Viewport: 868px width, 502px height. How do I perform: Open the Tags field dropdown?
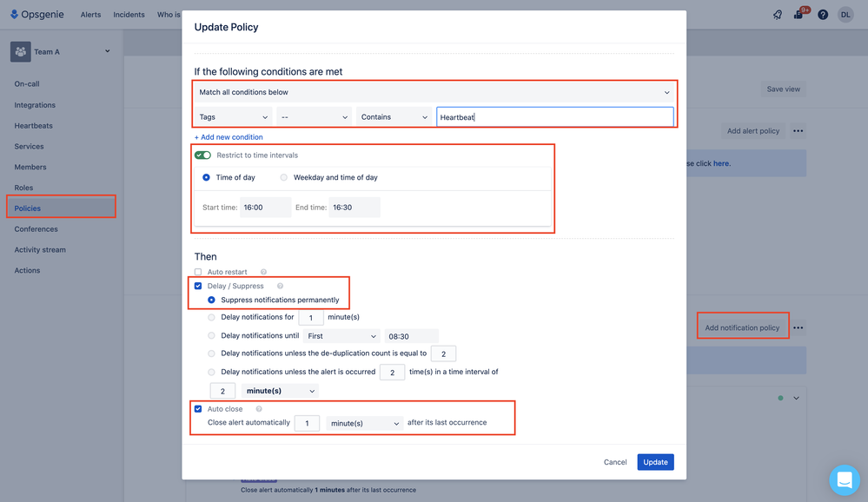coord(233,116)
